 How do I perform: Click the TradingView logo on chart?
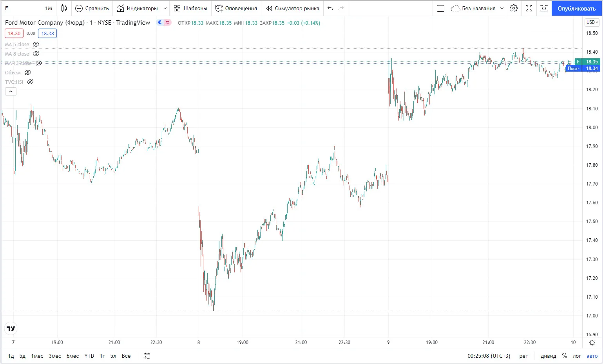tap(11, 328)
